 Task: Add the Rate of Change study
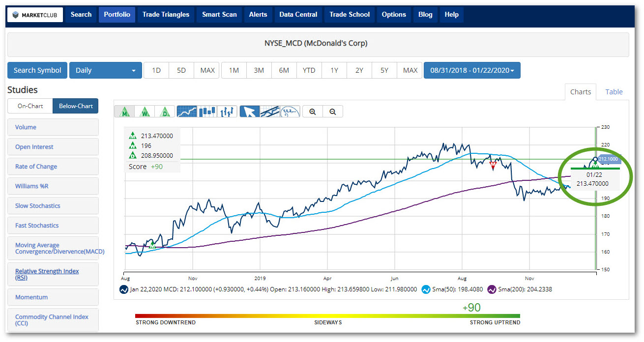(53, 167)
